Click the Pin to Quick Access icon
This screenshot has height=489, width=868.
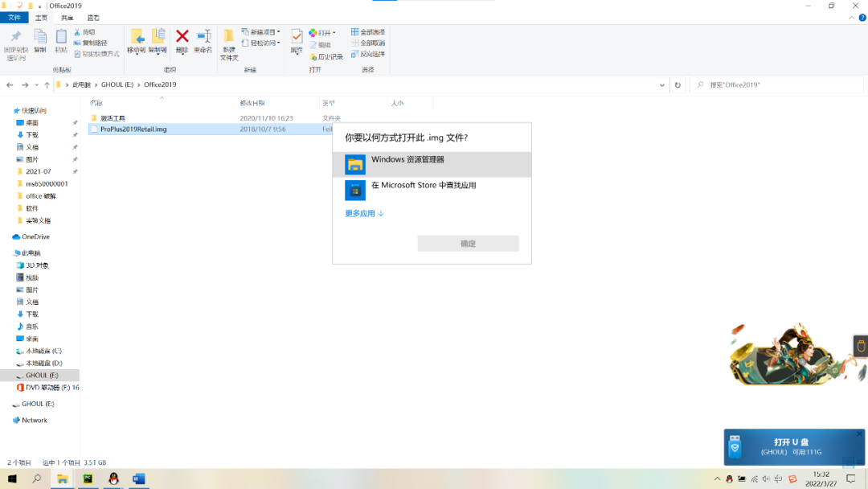[x=15, y=36]
